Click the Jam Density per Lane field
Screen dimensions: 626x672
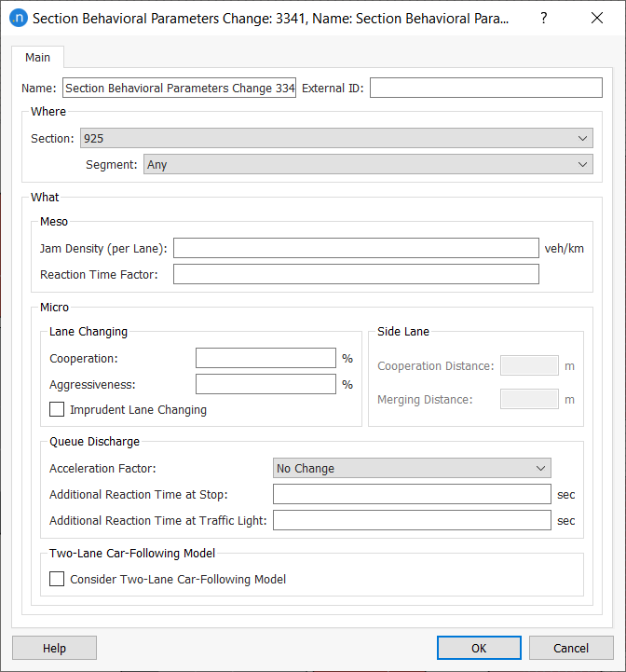356,248
